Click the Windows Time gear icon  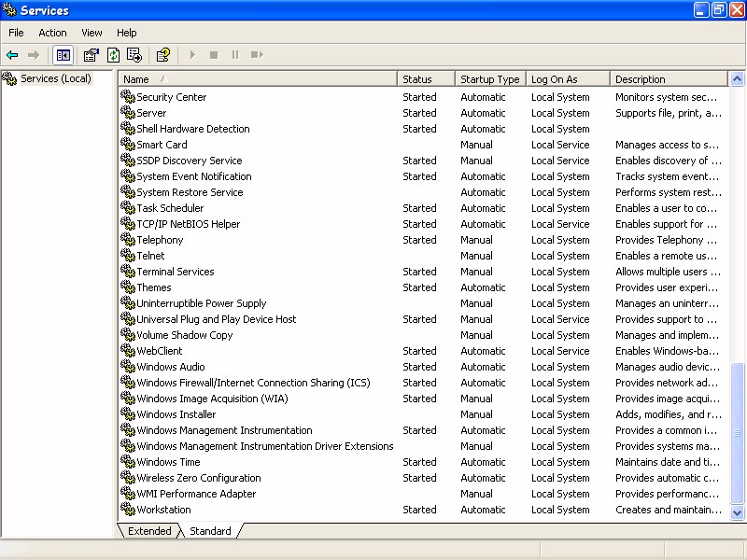[x=128, y=461]
